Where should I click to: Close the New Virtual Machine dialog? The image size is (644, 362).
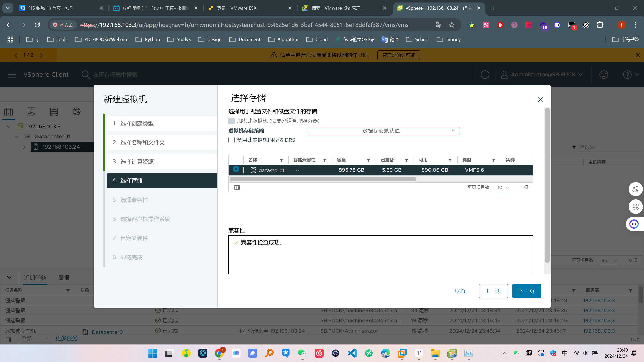click(x=540, y=100)
